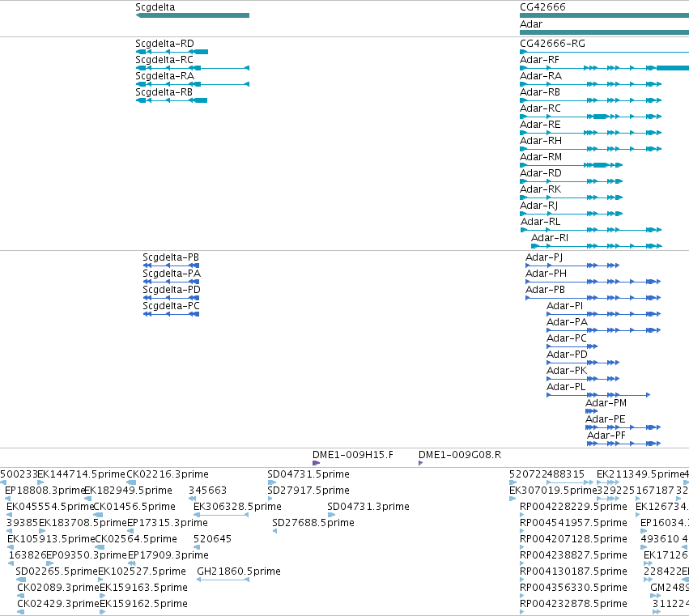Select the DME1-009G08.R label
This screenshot has height=616, width=689.
pos(460,455)
